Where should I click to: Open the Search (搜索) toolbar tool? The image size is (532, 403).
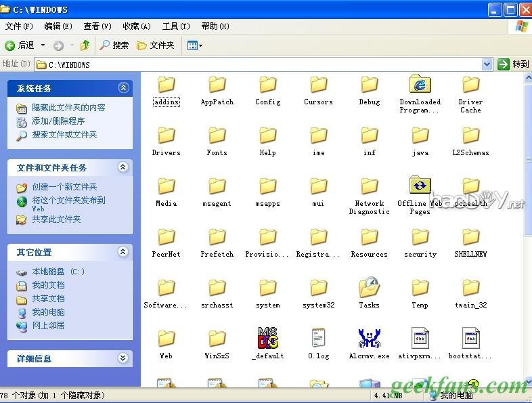[114, 45]
